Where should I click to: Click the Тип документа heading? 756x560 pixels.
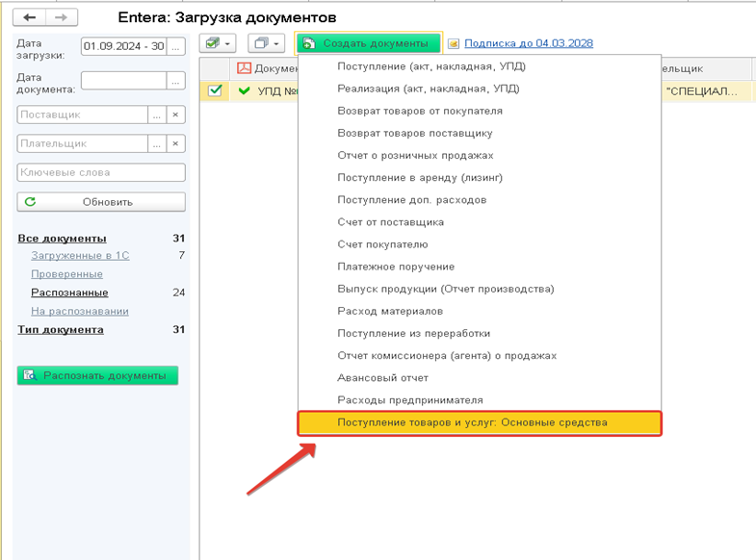coord(61,330)
